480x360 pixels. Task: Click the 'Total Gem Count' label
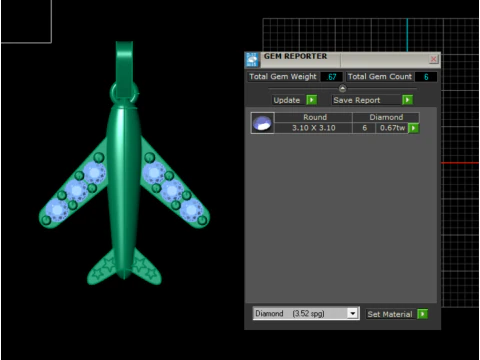[380, 77]
